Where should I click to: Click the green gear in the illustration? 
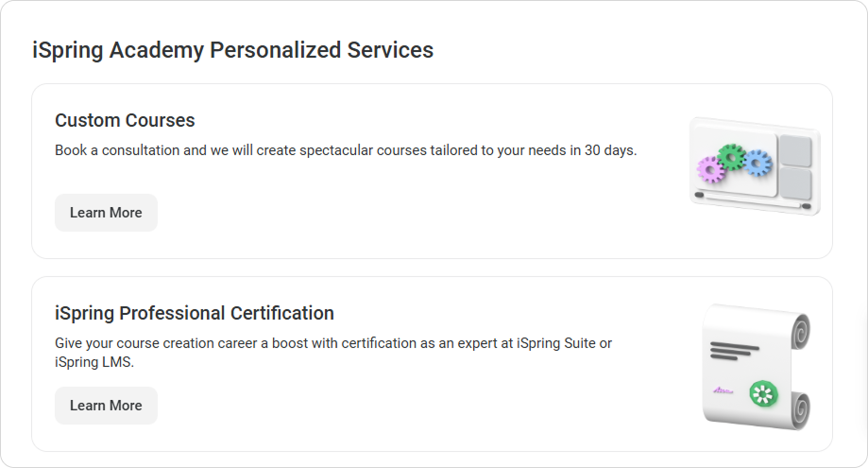[x=732, y=156]
